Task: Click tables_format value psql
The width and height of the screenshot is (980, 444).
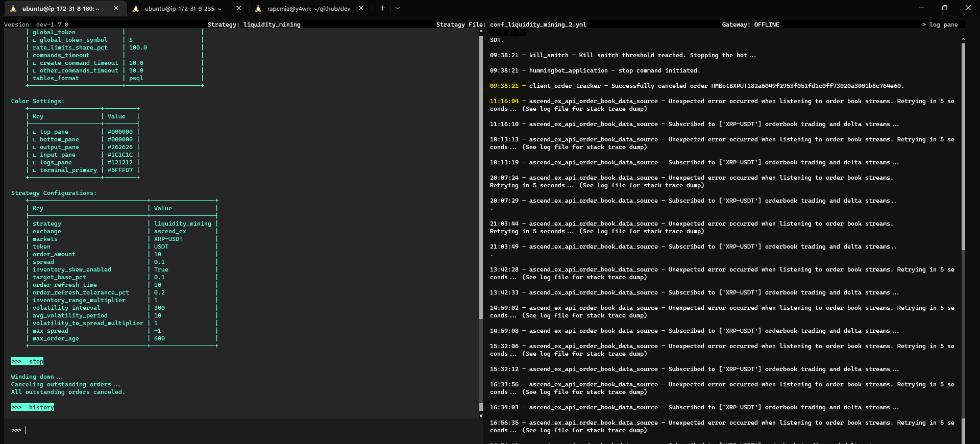Action: (136, 78)
